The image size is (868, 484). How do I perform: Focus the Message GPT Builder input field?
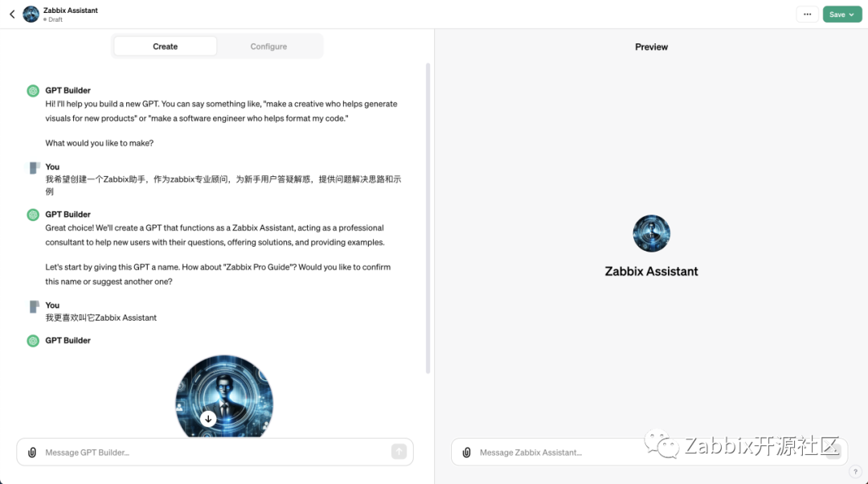click(215, 453)
